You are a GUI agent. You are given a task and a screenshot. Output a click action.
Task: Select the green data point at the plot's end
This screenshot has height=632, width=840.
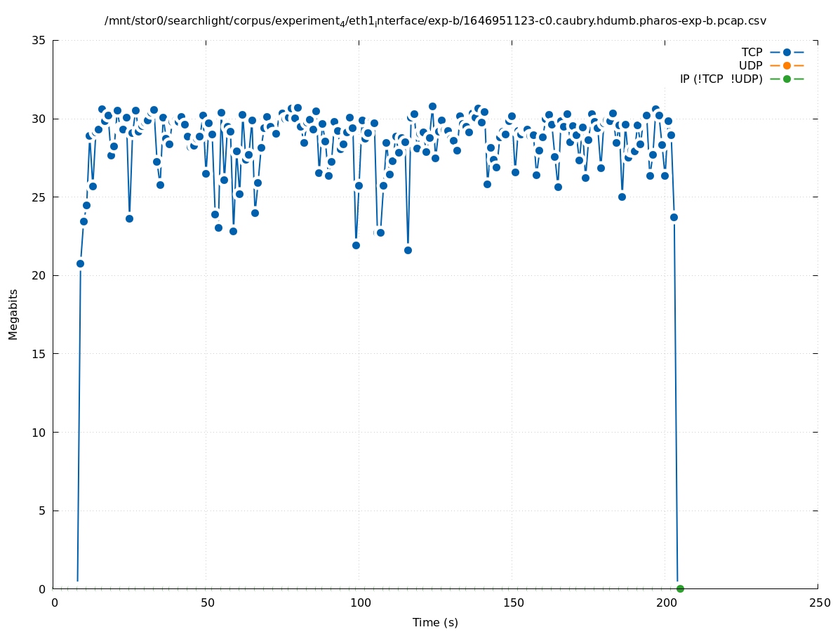click(x=680, y=588)
